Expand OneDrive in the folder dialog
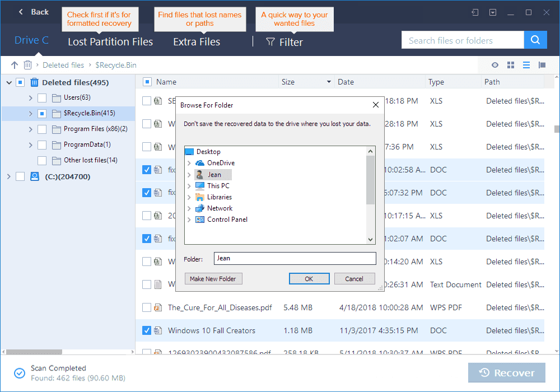 189,163
